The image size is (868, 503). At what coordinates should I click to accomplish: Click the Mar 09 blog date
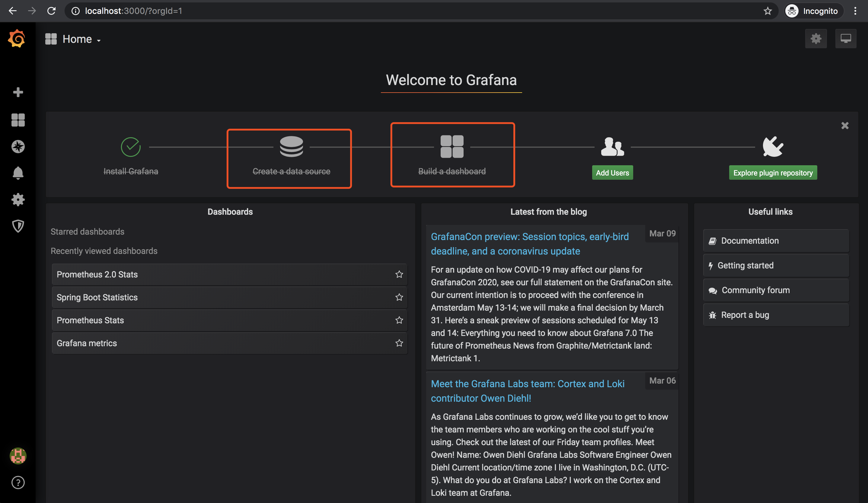tap(662, 234)
